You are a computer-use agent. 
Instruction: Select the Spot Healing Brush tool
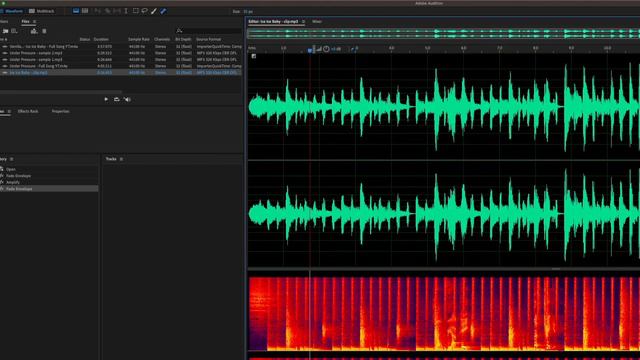163,11
